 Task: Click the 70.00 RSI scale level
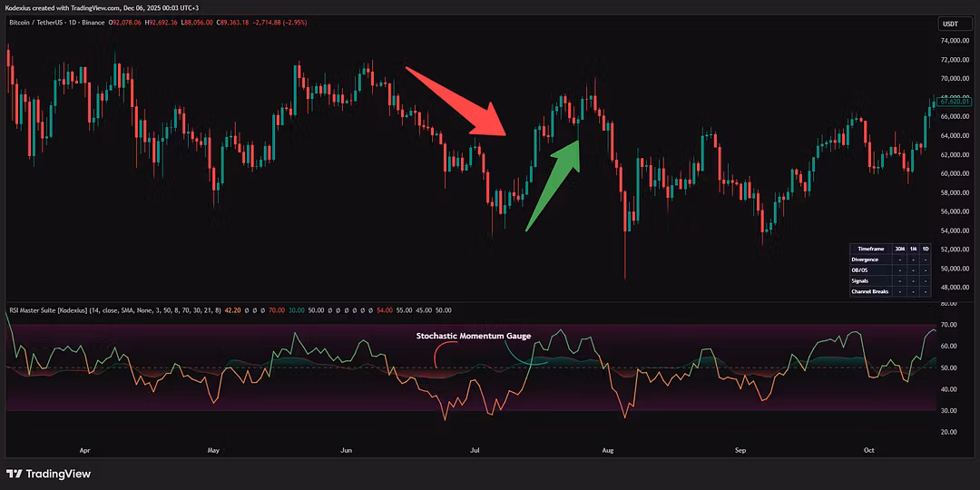tap(950, 324)
